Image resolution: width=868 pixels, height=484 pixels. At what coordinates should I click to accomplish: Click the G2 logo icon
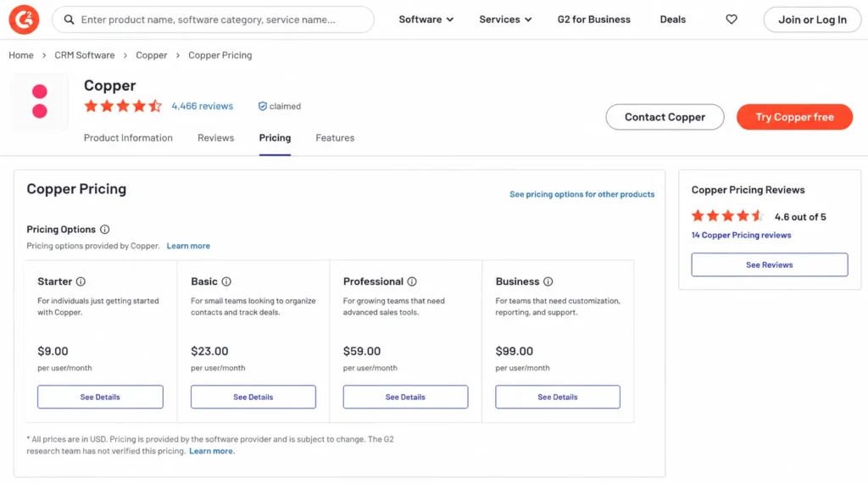click(24, 19)
